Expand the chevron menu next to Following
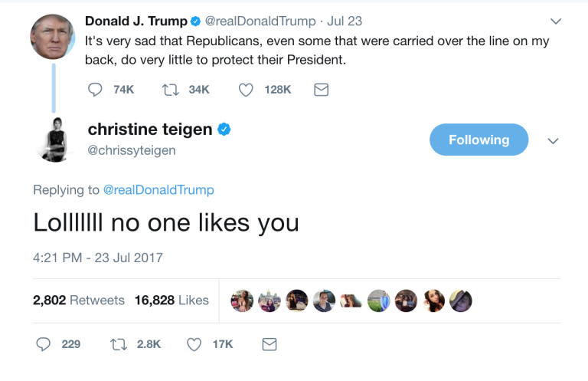 pos(554,140)
